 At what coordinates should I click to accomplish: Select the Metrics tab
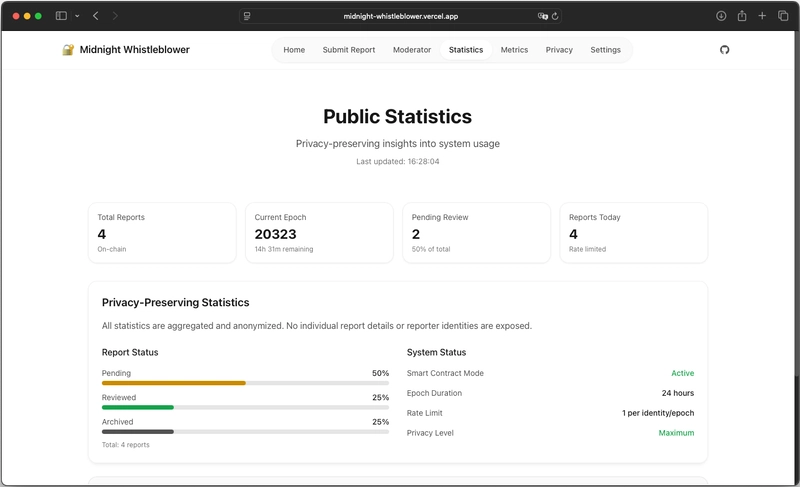click(x=514, y=49)
